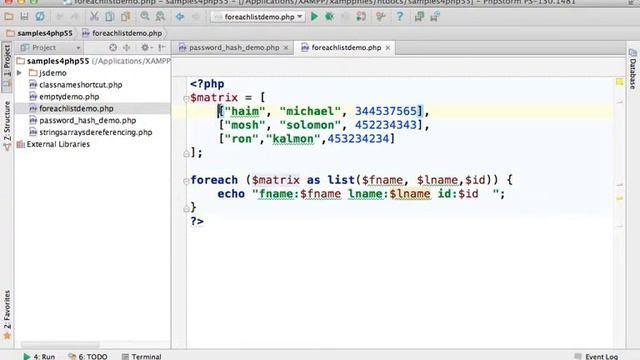Open the Project panel gear settings menu
Image resolution: width=640 pixels, height=360 pixels.
(x=146, y=48)
